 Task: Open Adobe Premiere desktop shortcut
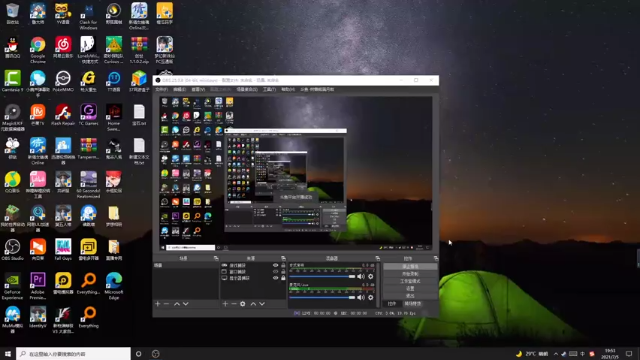coord(38,285)
